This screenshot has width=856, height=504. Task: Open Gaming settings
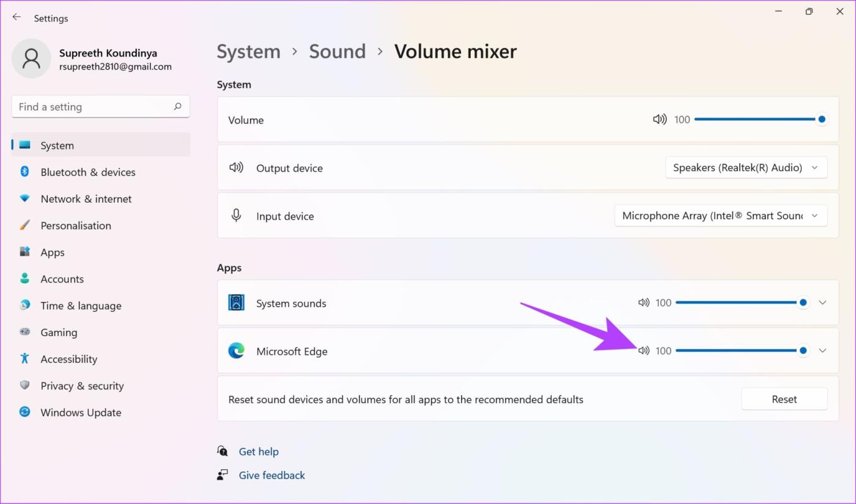point(101,332)
